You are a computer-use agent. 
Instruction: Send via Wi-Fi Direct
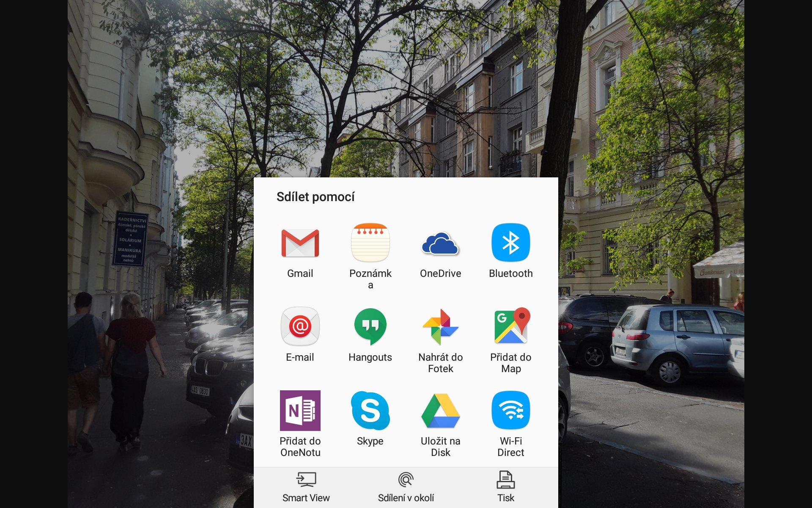click(x=511, y=411)
